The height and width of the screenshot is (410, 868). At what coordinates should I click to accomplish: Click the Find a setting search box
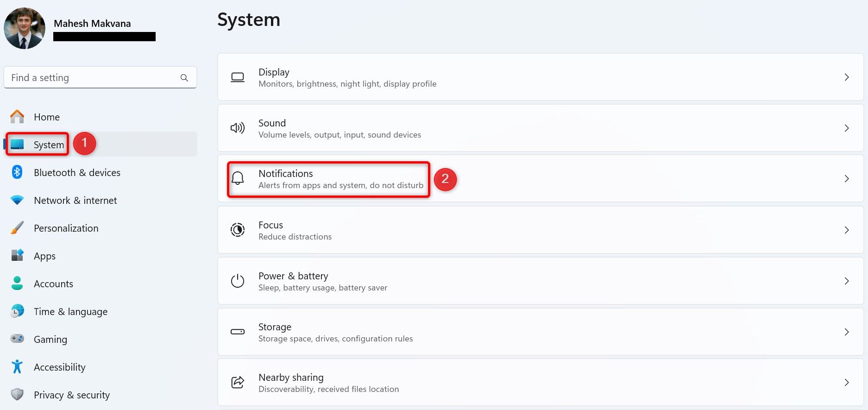(101, 77)
